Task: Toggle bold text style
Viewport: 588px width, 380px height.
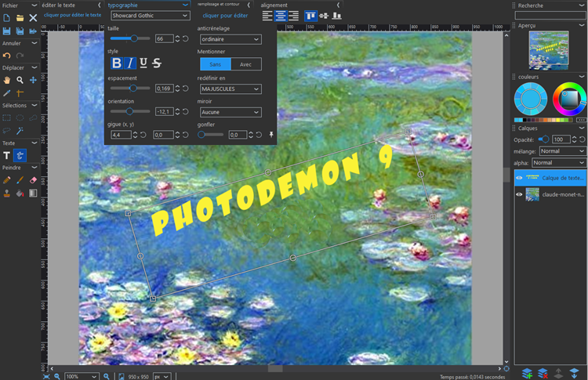Action: (117, 63)
